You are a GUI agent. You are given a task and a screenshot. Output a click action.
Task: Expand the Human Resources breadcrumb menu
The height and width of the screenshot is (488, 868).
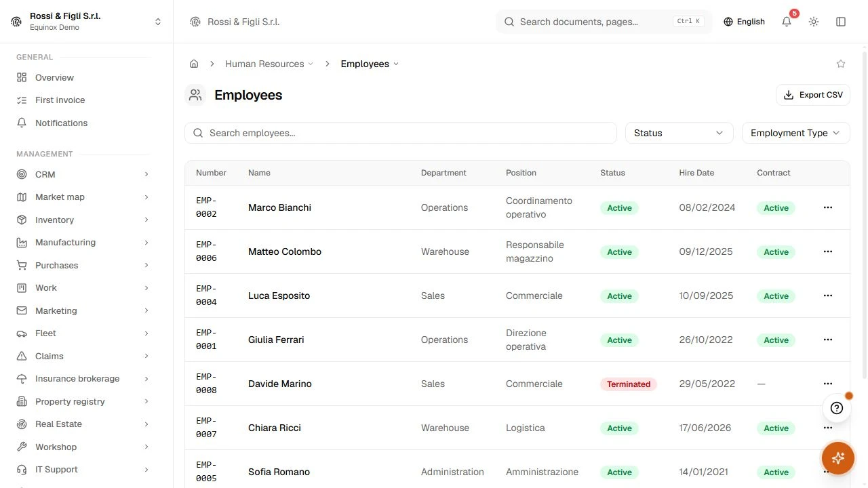pos(269,64)
